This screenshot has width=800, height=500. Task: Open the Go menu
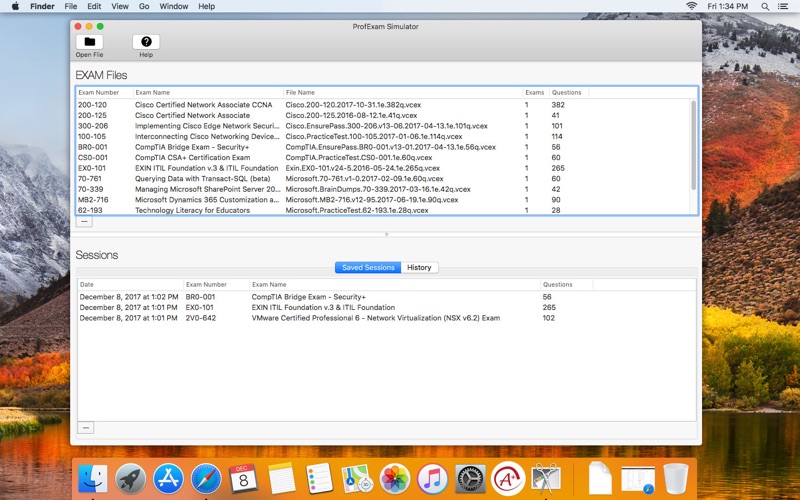pyautogui.click(x=144, y=6)
